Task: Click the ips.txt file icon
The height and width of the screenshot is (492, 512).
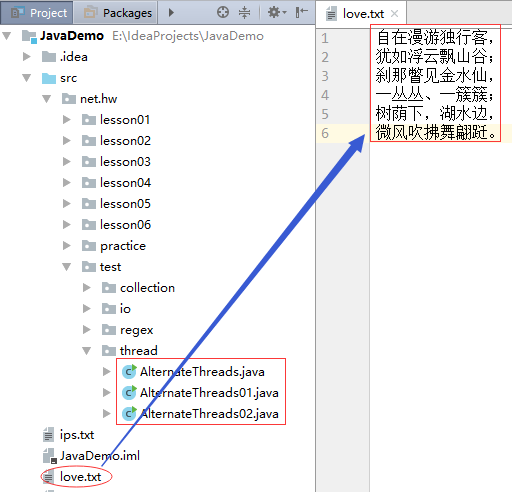Action: tap(48, 435)
